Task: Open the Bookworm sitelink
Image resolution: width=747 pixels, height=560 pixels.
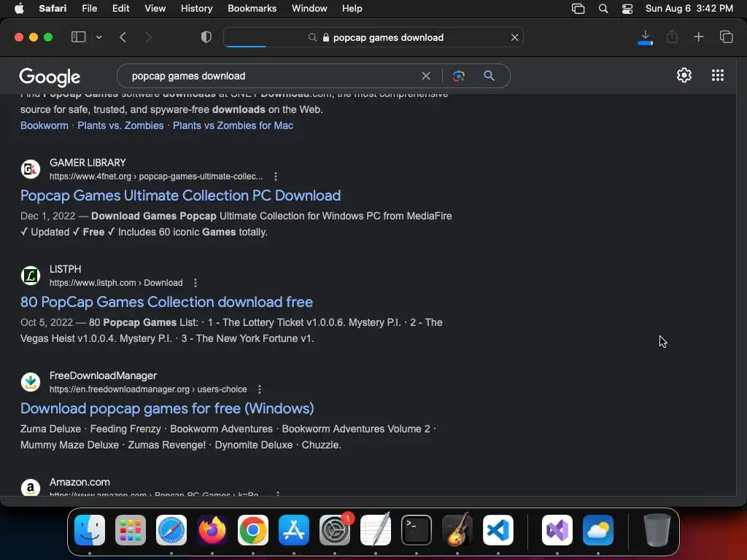Action: [44, 125]
